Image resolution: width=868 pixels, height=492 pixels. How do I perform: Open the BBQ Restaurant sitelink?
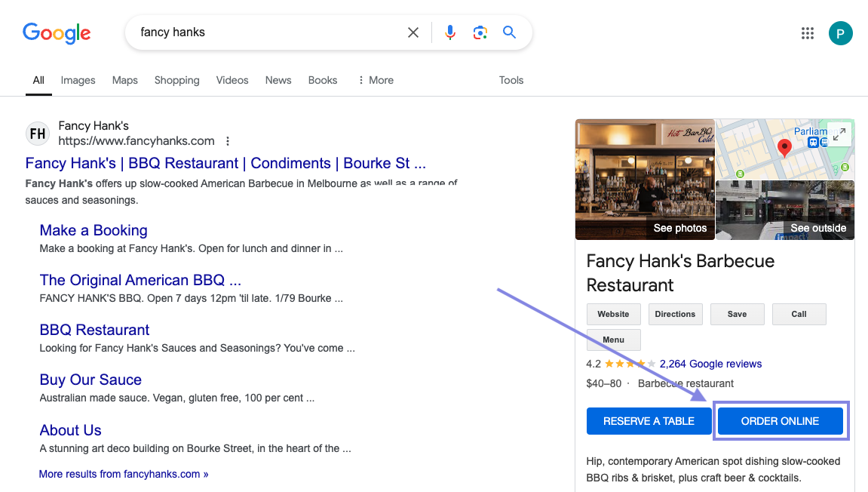(x=95, y=331)
